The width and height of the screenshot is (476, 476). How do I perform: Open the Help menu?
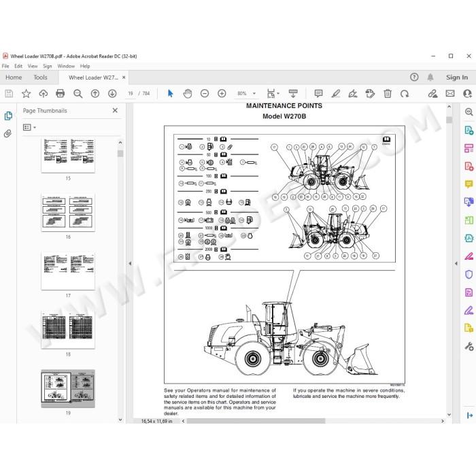pos(85,66)
